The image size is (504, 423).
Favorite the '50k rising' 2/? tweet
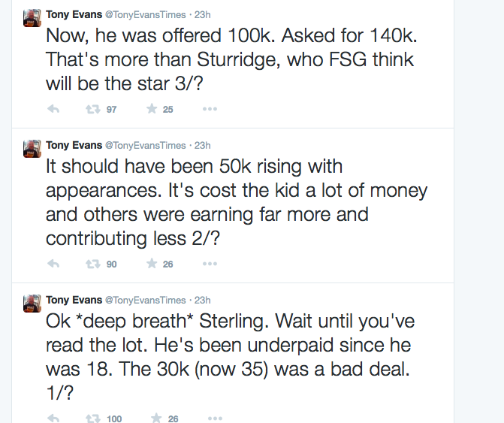(152, 264)
